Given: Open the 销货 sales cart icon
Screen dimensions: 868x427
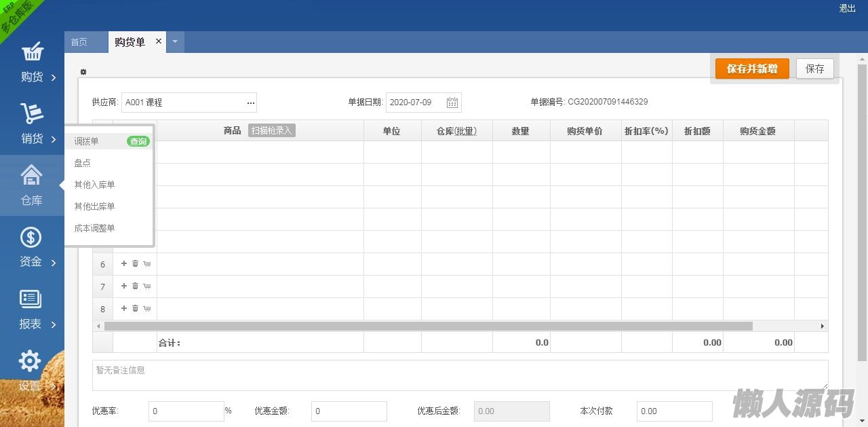Looking at the screenshot, I should 32,114.
